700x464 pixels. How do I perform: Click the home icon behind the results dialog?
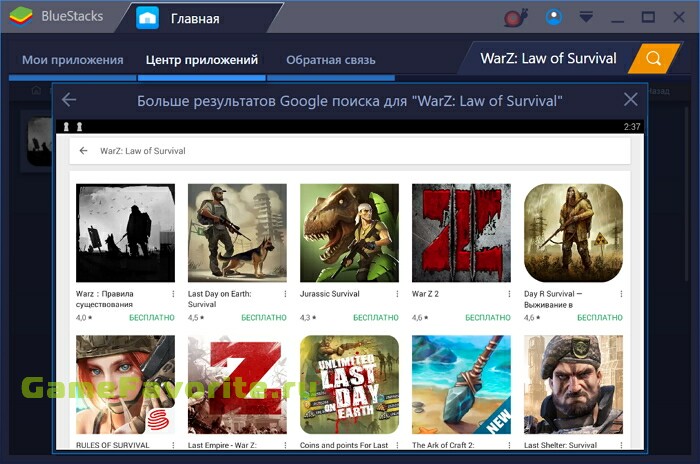[36, 91]
